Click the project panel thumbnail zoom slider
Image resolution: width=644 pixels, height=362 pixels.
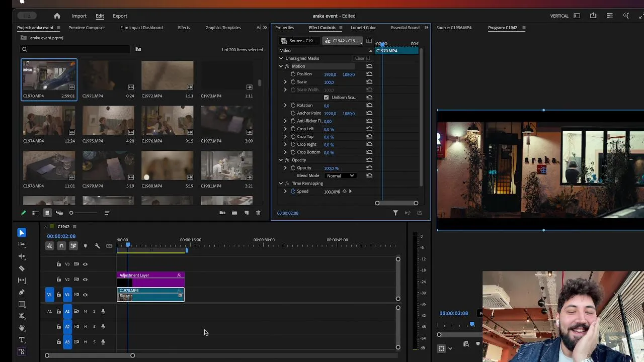pyautogui.click(x=71, y=213)
